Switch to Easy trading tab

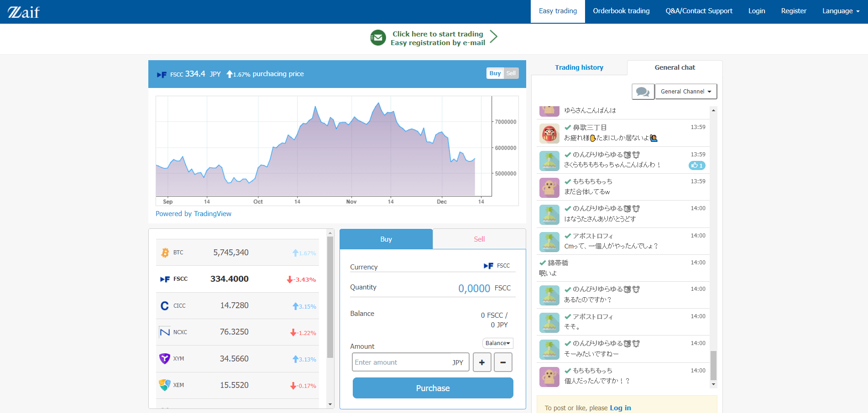click(x=558, y=11)
